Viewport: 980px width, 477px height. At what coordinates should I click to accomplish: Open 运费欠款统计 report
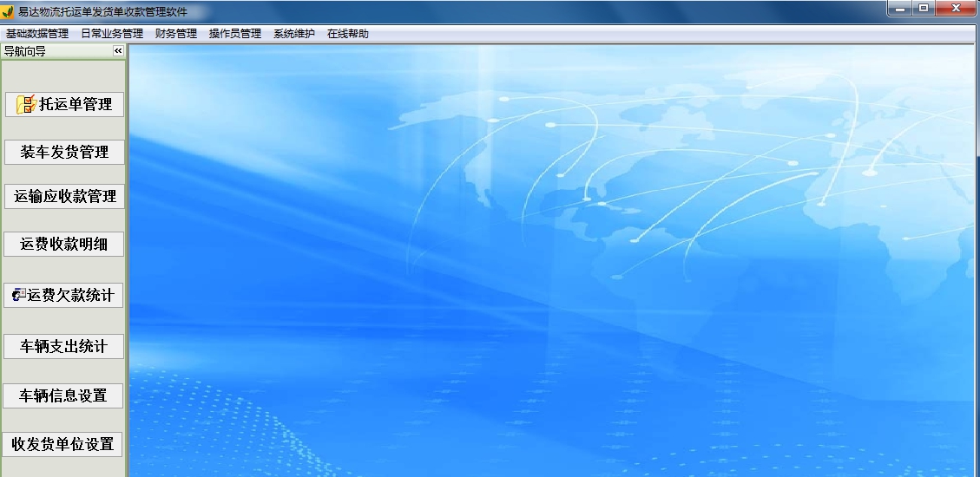coord(63,296)
